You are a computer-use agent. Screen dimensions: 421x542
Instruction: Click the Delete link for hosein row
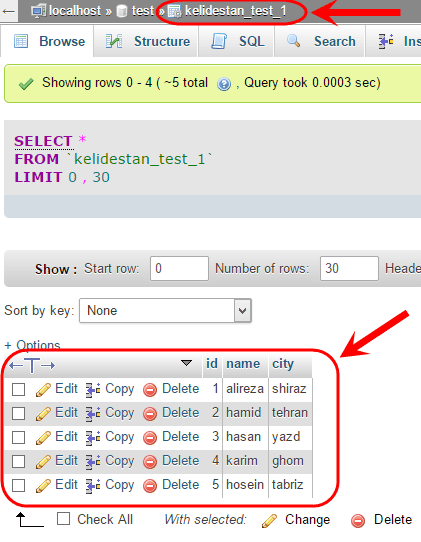180,485
